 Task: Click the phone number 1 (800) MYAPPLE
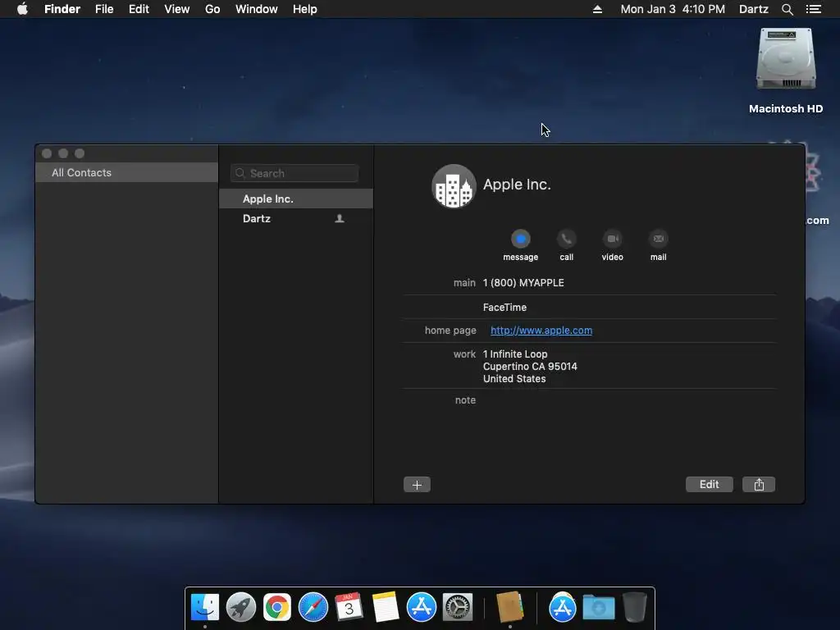pos(523,283)
